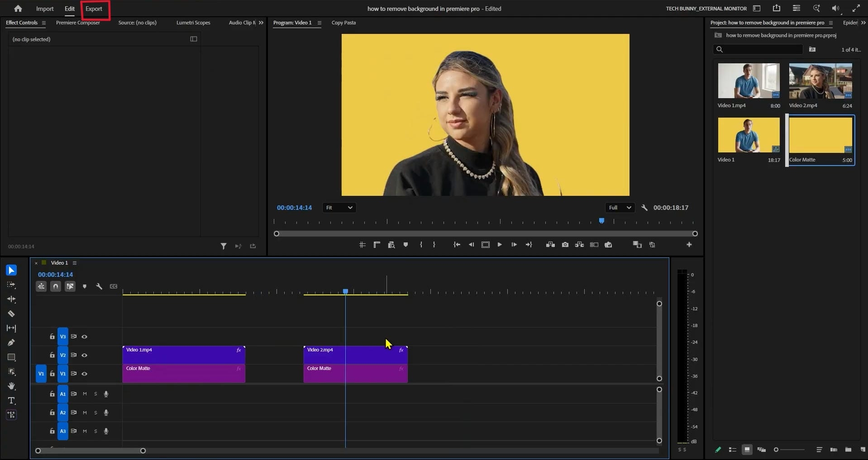Create new bin in Project panel
The image size is (868, 460).
tap(848, 450)
